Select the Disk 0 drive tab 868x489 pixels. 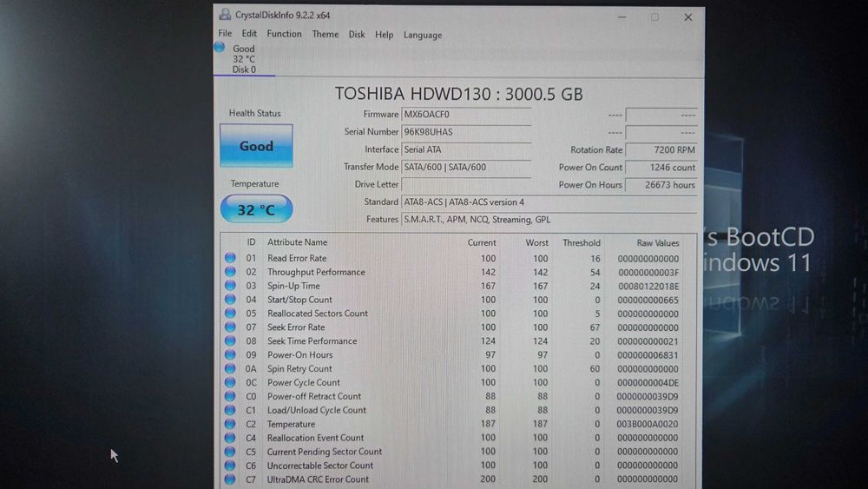coord(244,59)
